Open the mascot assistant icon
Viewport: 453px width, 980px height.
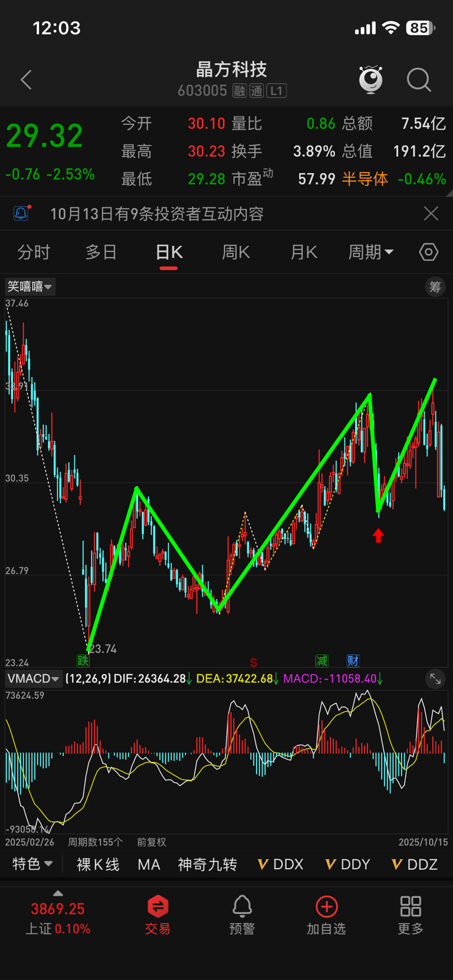click(x=371, y=80)
